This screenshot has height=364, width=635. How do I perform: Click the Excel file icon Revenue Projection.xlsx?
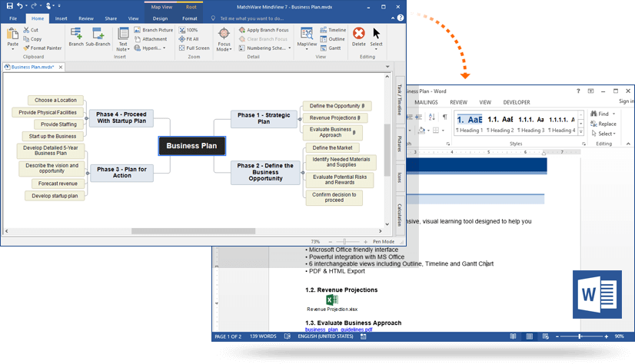332,299
